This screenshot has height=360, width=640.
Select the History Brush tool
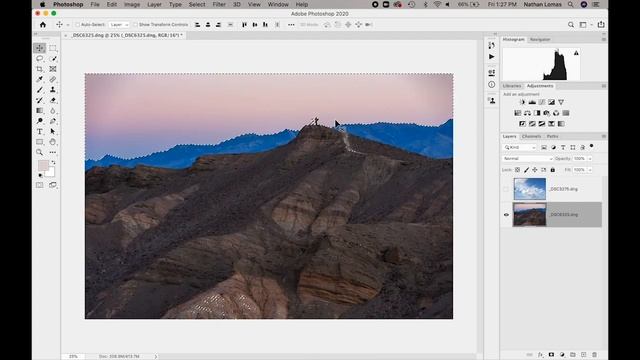tap(40, 100)
